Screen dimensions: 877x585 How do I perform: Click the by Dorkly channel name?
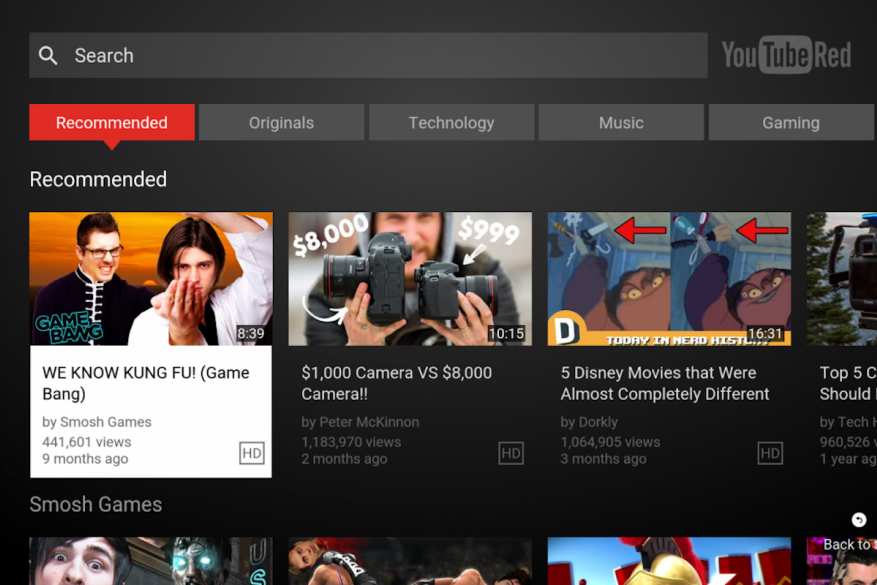click(589, 422)
